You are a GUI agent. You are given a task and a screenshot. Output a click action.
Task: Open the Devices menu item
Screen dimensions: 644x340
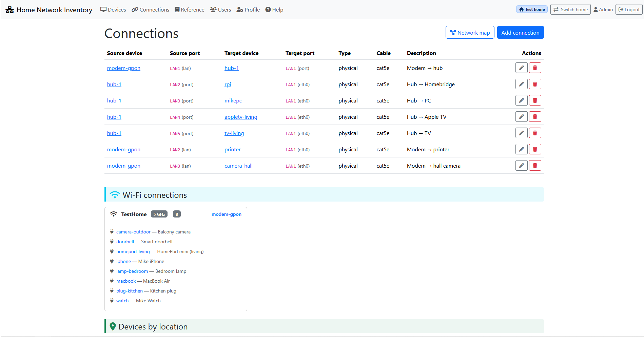[113, 10]
